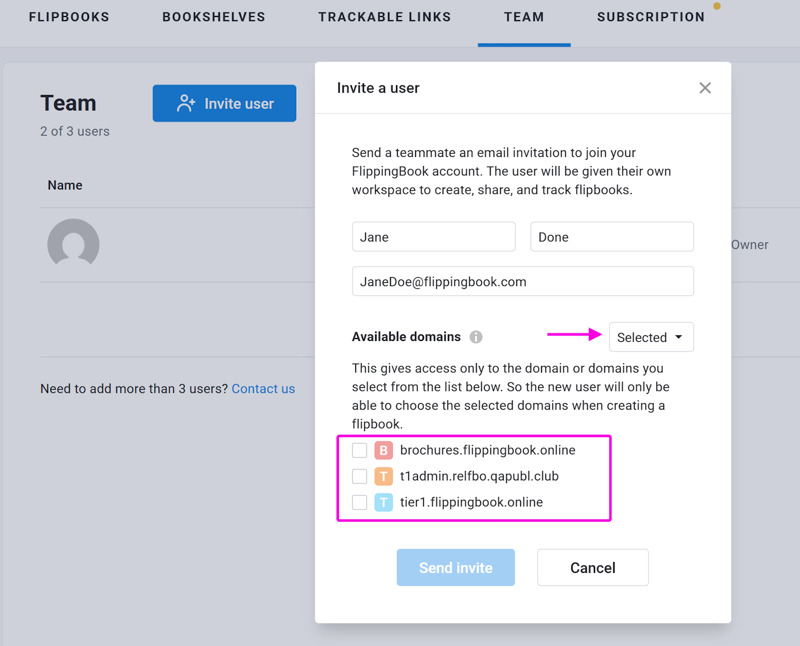This screenshot has width=800, height=646.
Task: Go to the Trackable Links tab
Action: click(x=385, y=17)
